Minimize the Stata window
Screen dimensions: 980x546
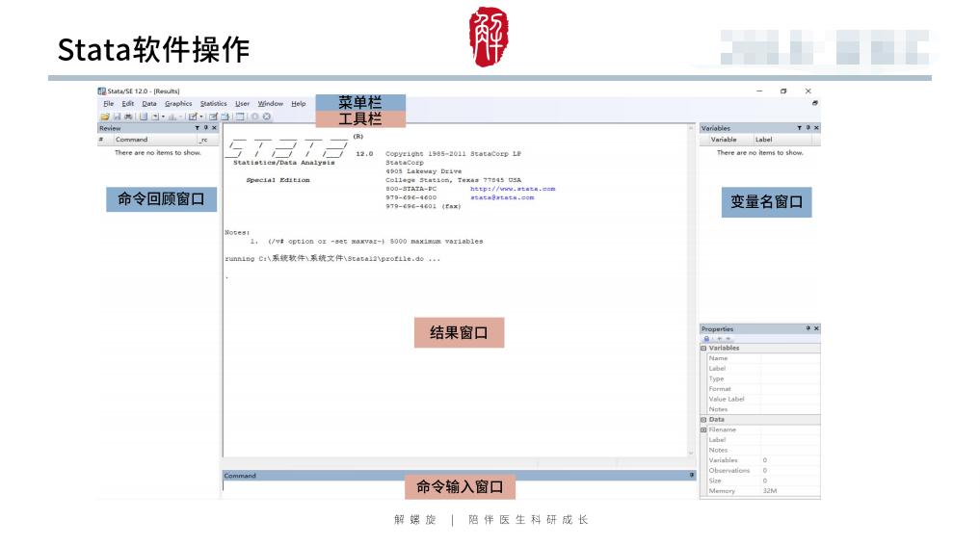759,91
